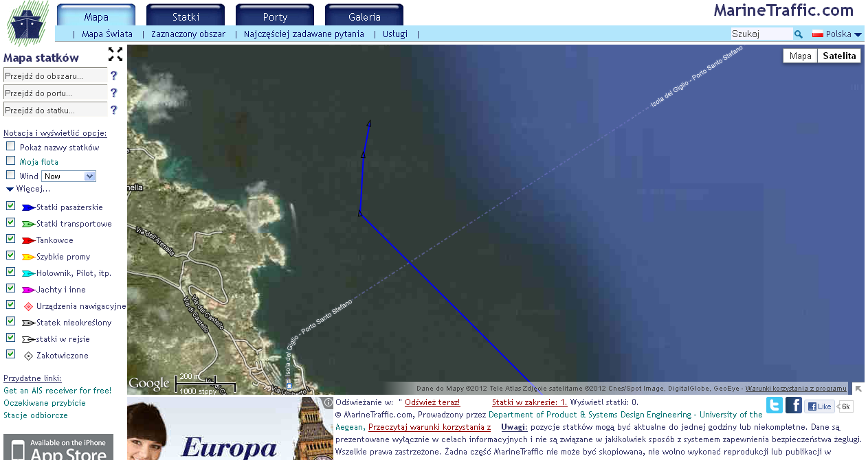Open the Facebook page icon
Screen dimensions: 868x460
pos(794,405)
